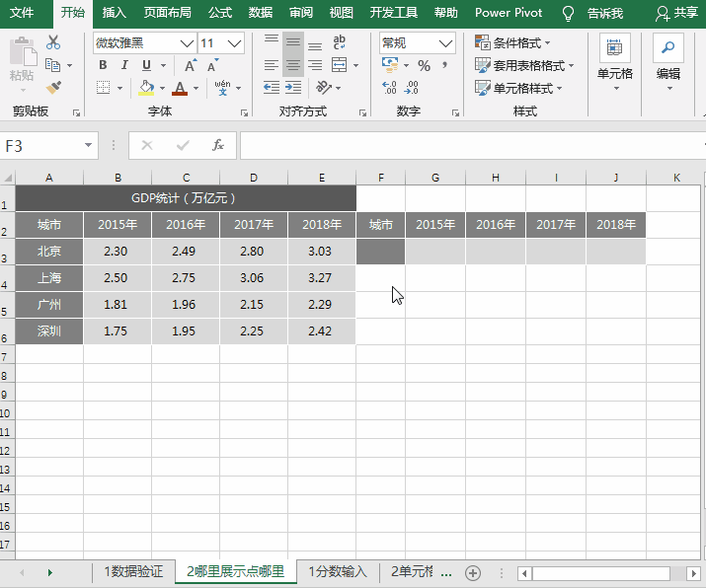Toggle underline formatting
This screenshot has height=588, width=706.
(146, 65)
